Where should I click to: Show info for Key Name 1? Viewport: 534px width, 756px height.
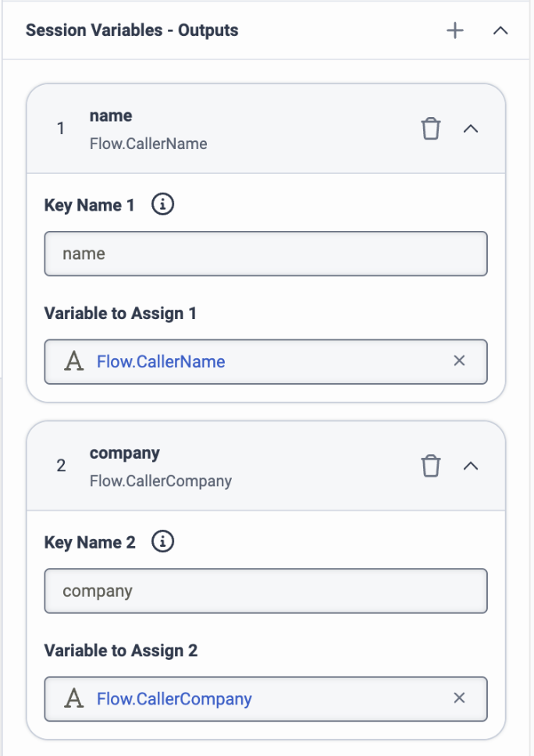click(162, 204)
